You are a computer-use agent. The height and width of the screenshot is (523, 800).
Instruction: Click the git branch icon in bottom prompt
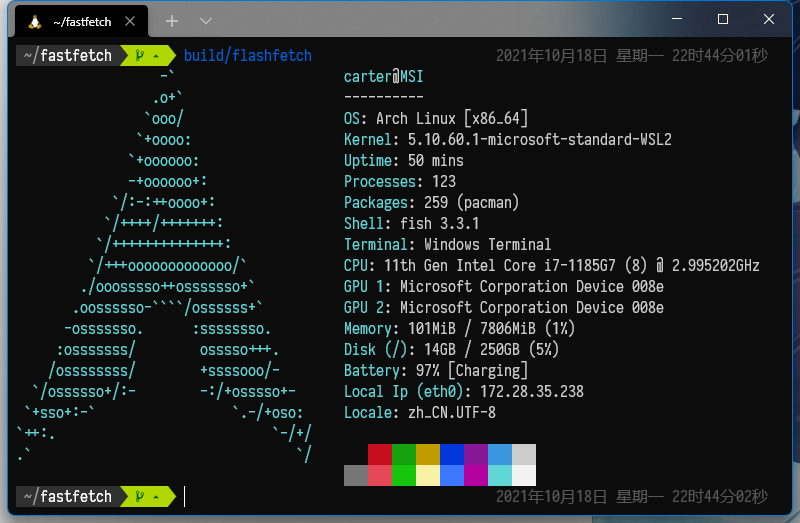pyautogui.click(x=139, y=496)
